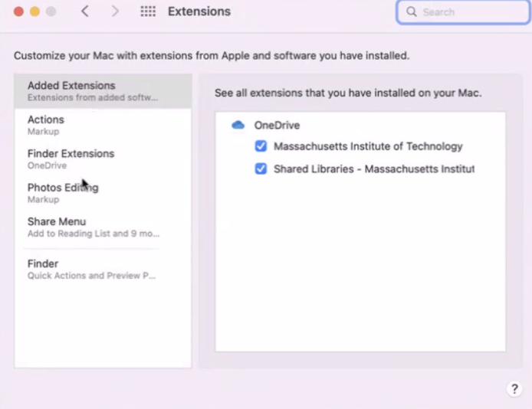Open help with the question mark button

click(514, 388)
